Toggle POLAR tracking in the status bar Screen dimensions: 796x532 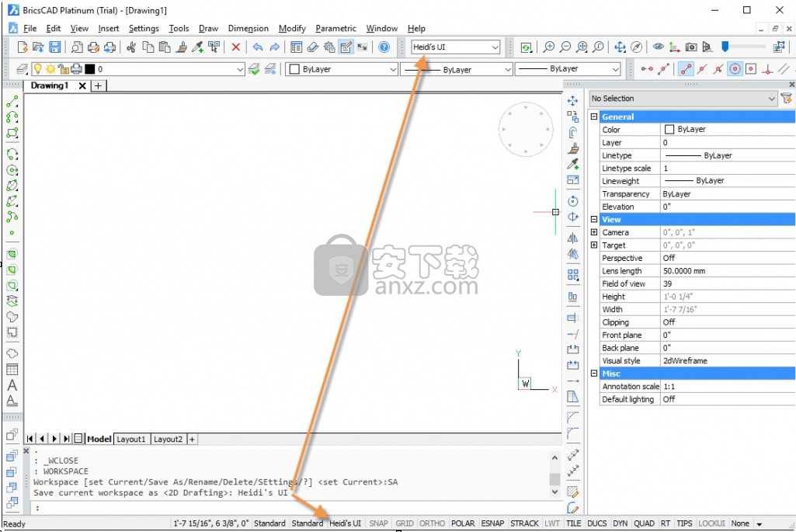coord(463,523)
